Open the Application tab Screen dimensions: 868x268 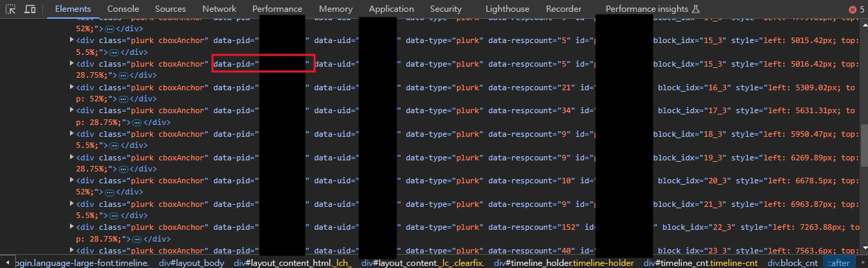(x=392, y=9)
